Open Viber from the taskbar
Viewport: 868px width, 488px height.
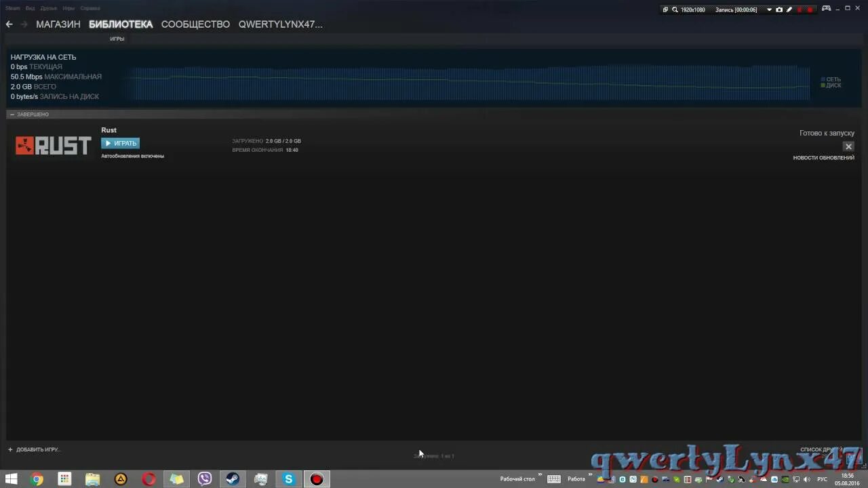(x=205, y=479)
